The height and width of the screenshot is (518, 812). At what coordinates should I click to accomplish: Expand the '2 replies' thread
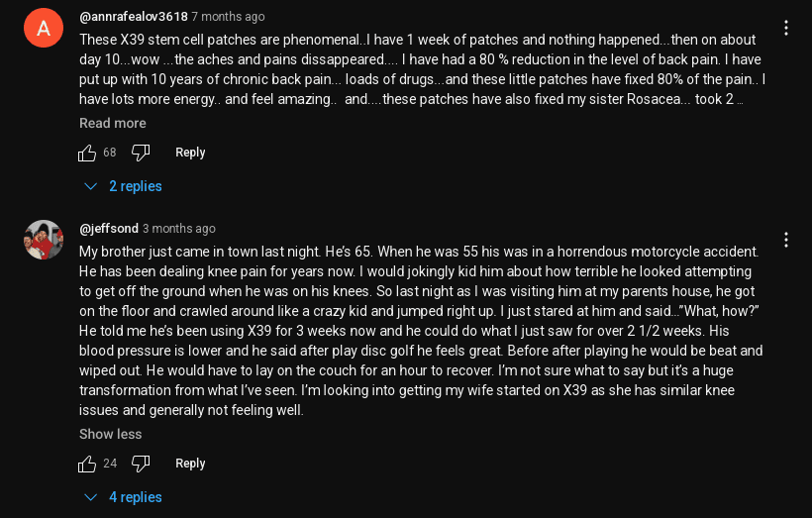point(124,186)
